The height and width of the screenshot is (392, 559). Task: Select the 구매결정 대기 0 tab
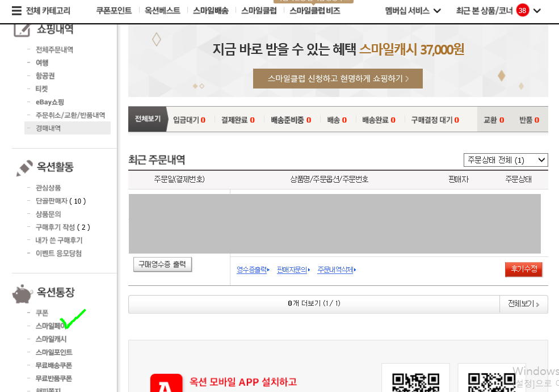(435, 120)
